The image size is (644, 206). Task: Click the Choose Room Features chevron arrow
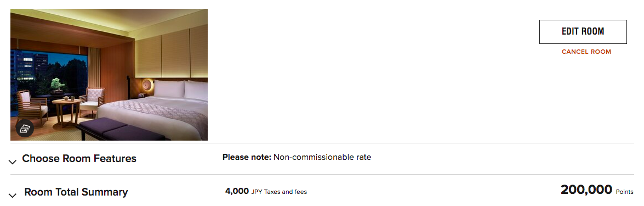pyautogui.click(x=13, y=162)
